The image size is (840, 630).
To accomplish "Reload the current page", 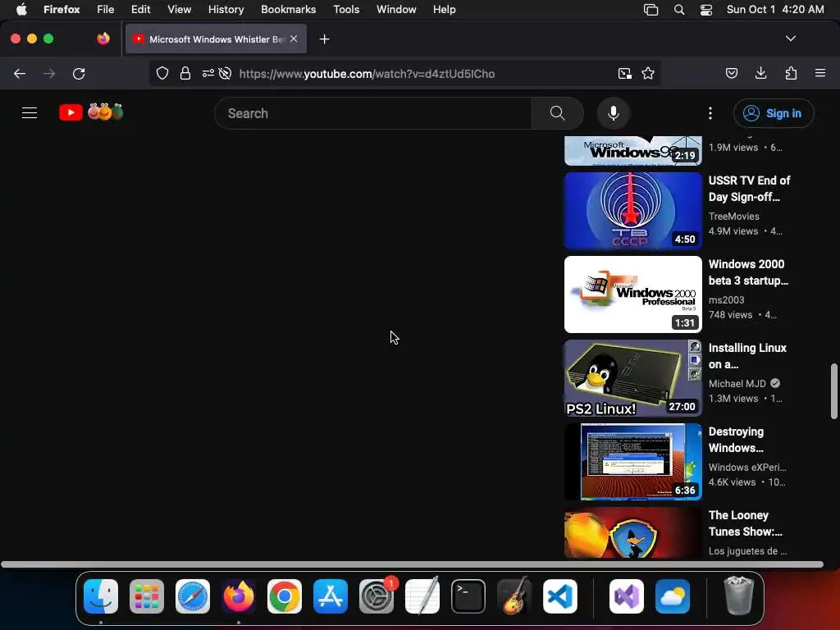I will click(79, 73).
